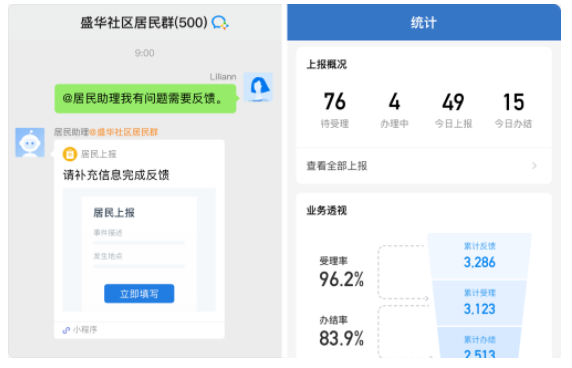Click the 办结率 83.9% value

[x=341, y=338]
